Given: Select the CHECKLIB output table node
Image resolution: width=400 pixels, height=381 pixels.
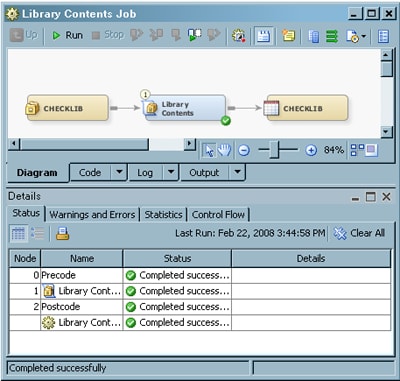Looking at the screenshot, I should (305, 108).
